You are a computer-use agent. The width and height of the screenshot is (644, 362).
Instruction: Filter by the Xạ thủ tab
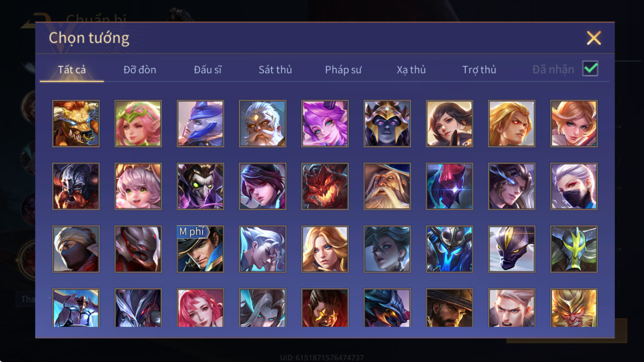(x=411, y=70)
